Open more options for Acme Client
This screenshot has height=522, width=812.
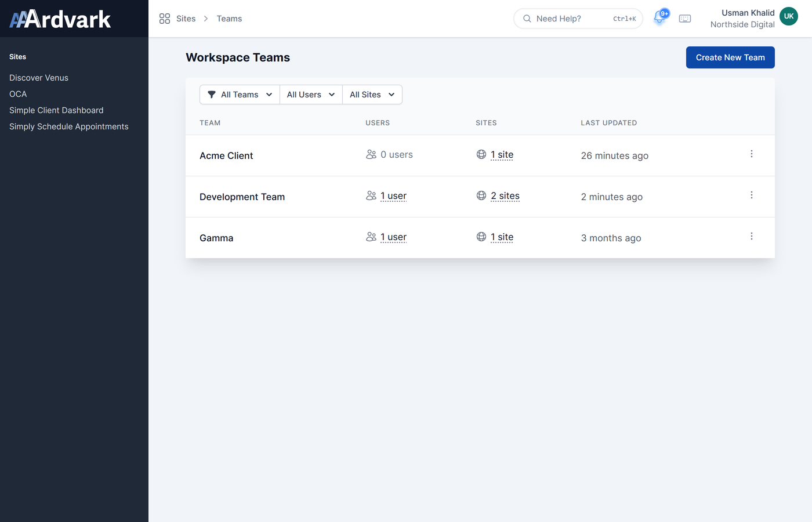tap(752, 154)
